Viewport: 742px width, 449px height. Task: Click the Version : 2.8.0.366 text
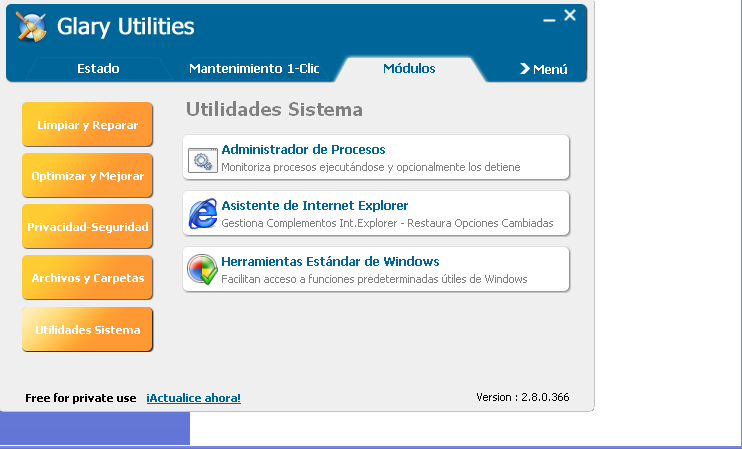click(x=522, y=397)
